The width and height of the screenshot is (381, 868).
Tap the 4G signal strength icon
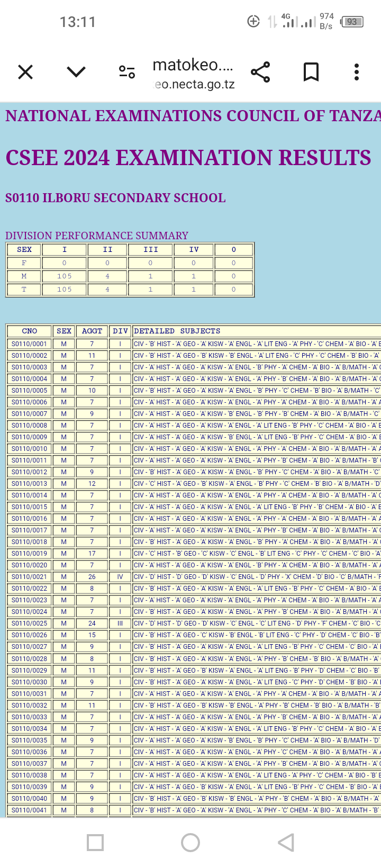click(x=289, y=21)
